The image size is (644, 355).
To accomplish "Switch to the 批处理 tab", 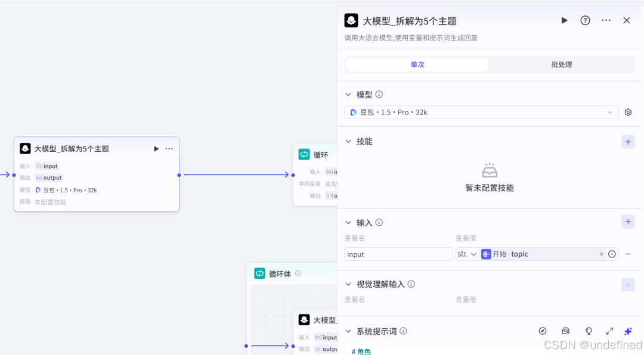I will [x=562, y=64].
